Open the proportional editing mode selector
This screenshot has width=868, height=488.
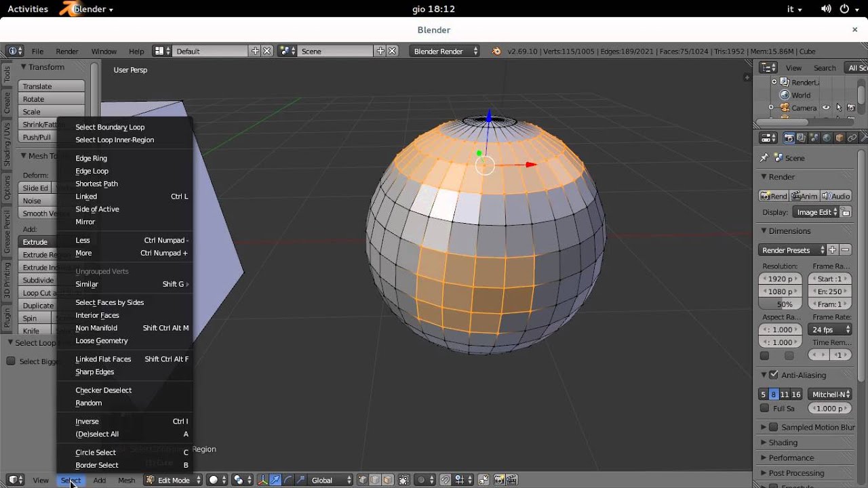coord(425,480)
